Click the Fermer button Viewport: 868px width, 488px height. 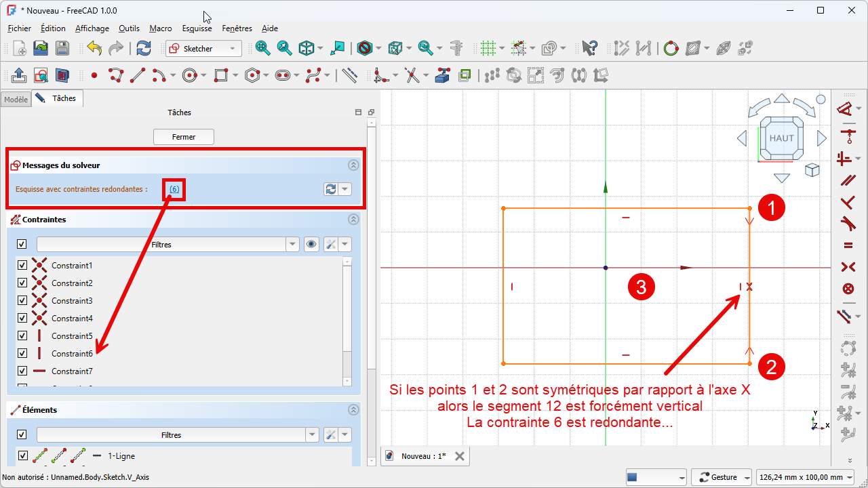(x=184, y=137)
